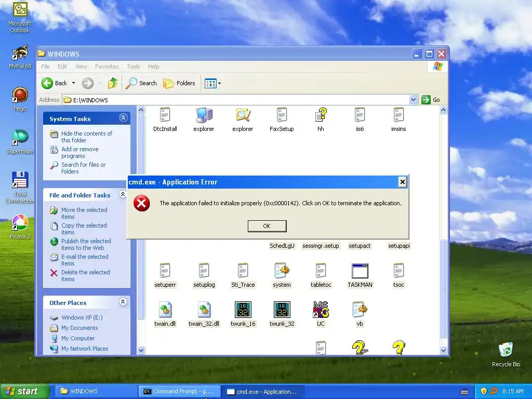Click Move the selected items link
532x399 pixels.
click(x=84, y=213)
